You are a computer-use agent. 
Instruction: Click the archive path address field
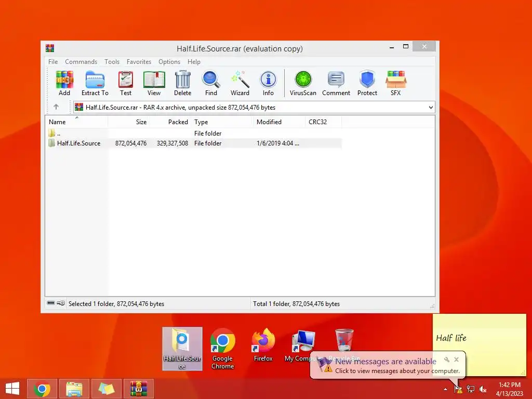click(x=254, y=107)
